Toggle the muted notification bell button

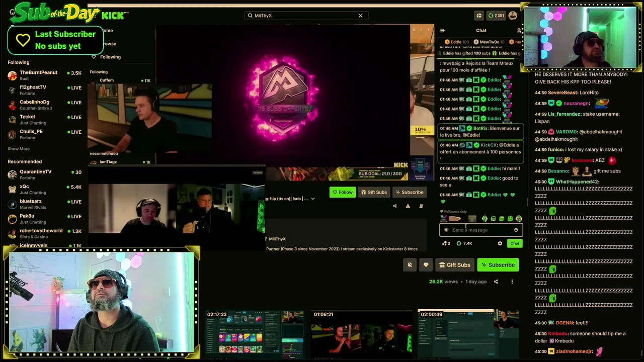coord(410,265)
